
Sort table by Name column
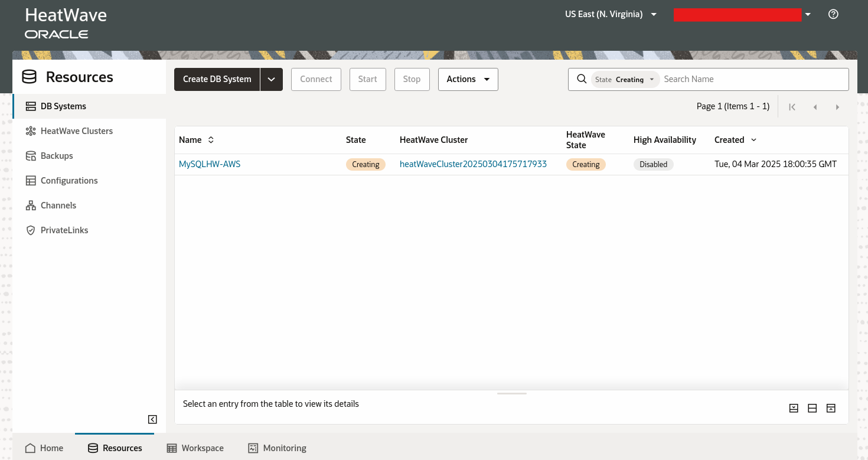click(210, 139)
